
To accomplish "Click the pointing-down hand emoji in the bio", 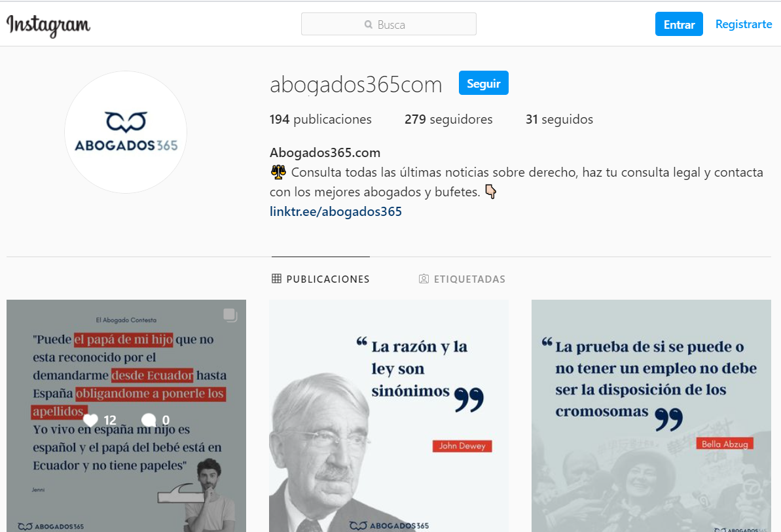I will click(490, 192).
